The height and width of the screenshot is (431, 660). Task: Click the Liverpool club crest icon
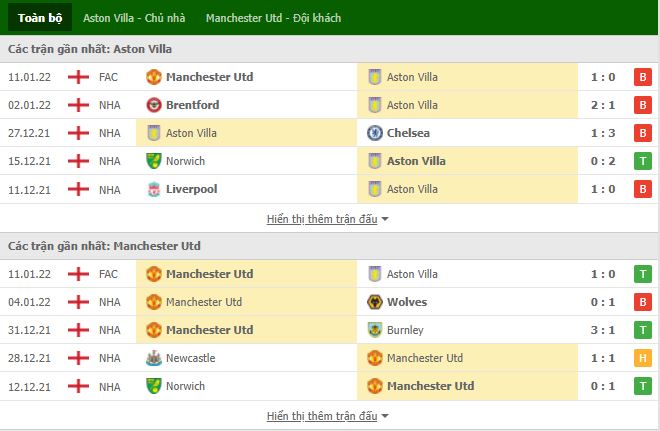pyautogui.click(x=154, y=189)
